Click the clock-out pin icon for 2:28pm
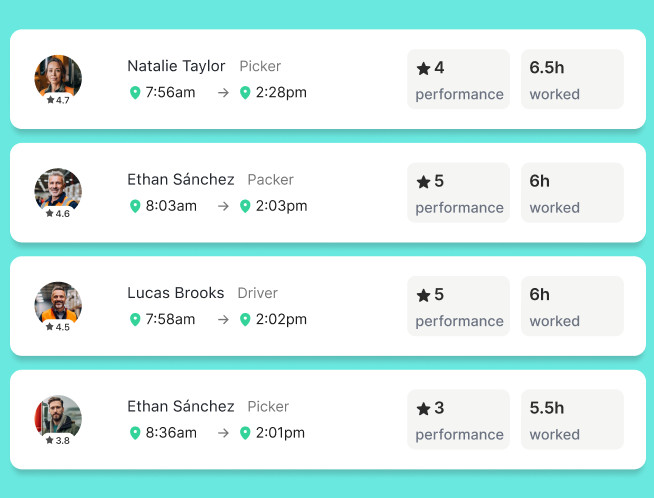654x498 pixels. coord(245,93)
